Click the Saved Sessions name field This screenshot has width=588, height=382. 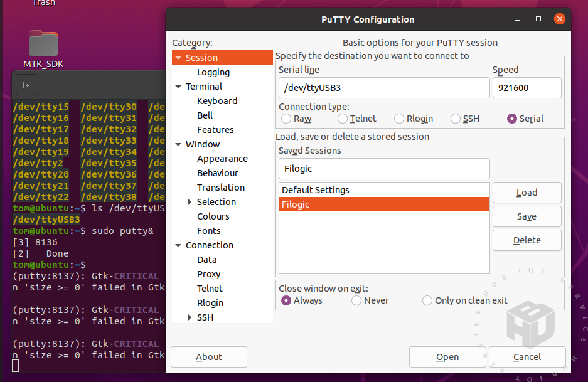click(384, 169)
